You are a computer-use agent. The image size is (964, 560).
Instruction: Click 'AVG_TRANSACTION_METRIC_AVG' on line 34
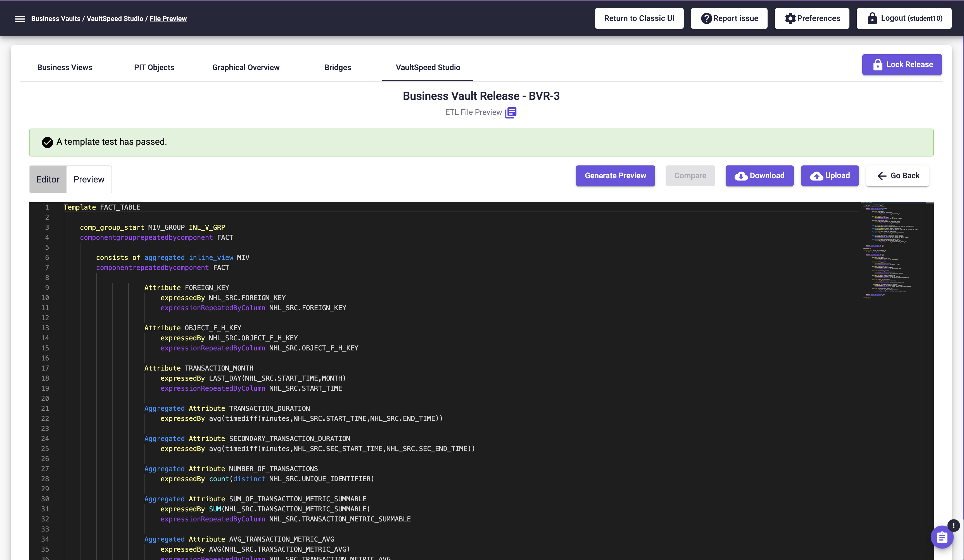point(282,539)
